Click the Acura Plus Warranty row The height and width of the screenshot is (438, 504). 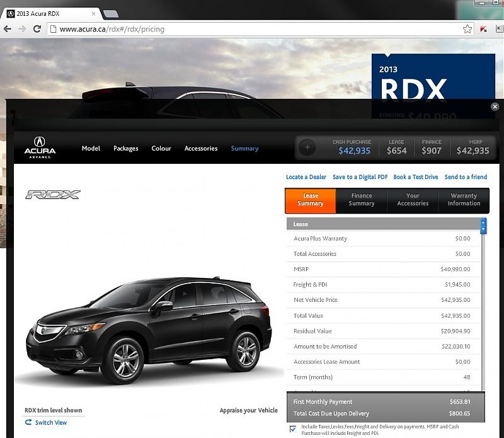[384, 239]
